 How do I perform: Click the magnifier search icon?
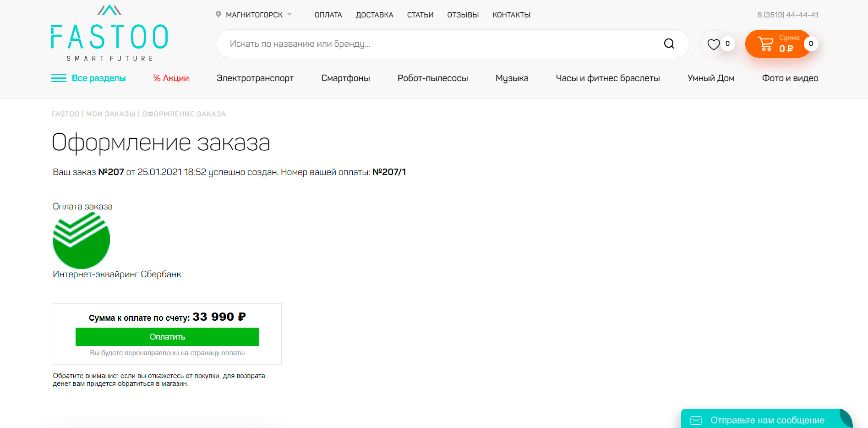coord(669,44)
